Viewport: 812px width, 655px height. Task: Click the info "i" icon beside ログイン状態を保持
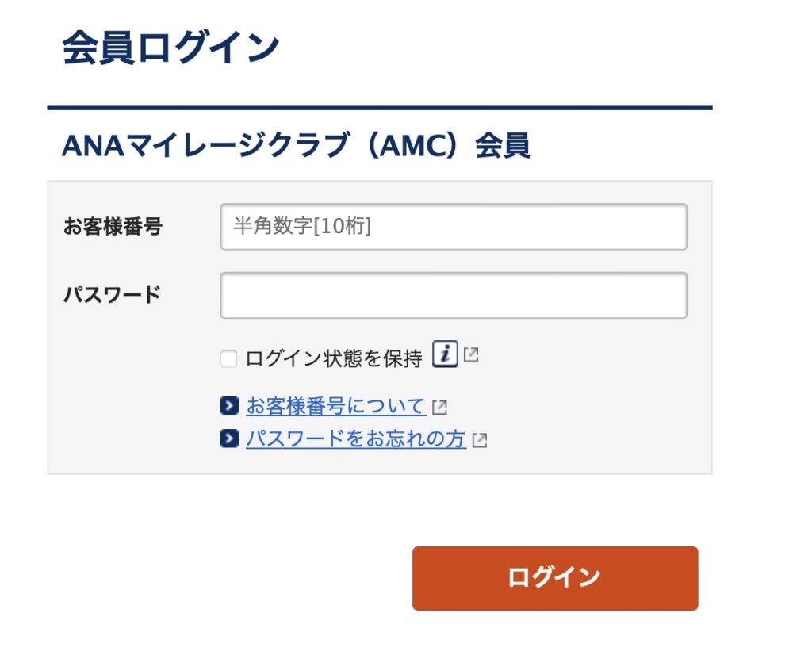(x=445, y=354)
